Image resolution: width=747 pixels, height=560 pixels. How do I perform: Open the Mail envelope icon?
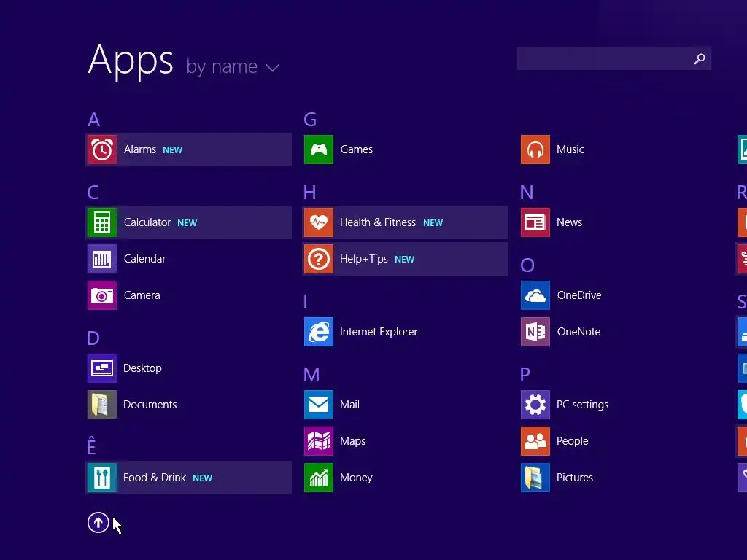[x=319, y=405]
